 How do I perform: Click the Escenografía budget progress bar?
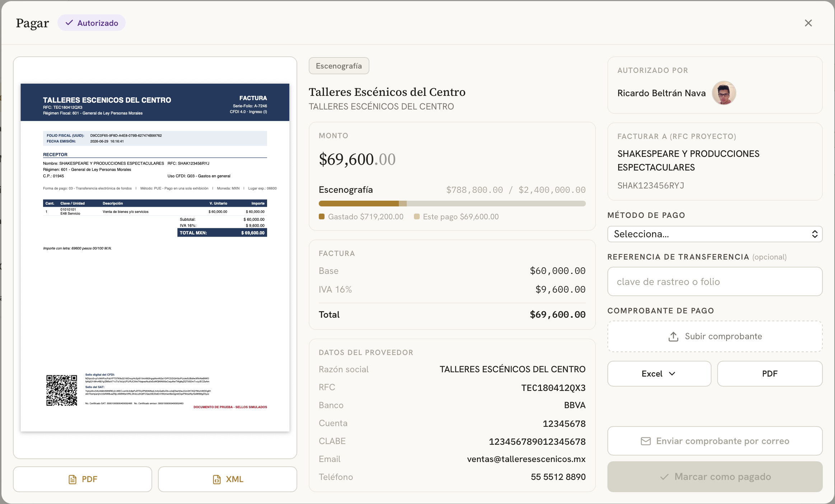pos(452,204)
